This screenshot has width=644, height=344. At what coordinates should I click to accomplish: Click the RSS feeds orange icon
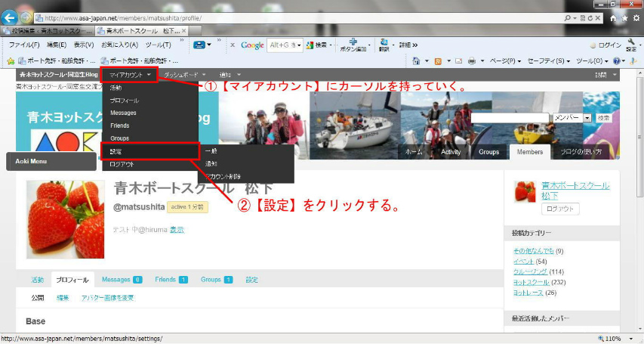pos(438,61)
